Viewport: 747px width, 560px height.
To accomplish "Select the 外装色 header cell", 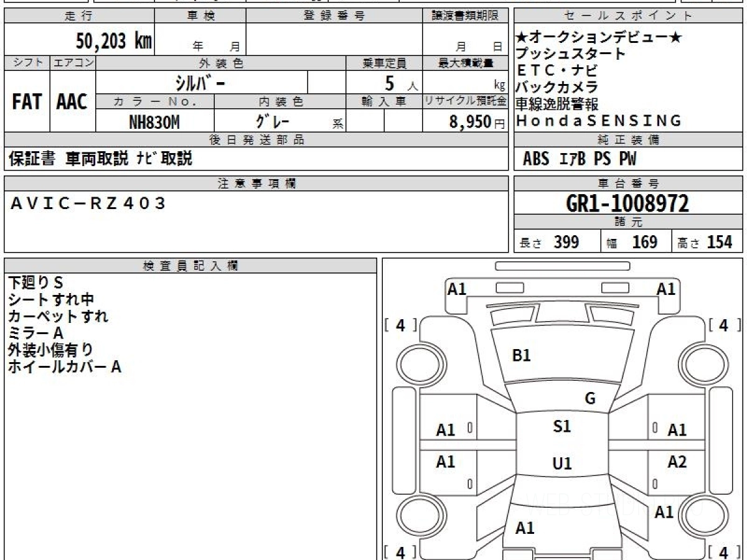I will [221, 63].
